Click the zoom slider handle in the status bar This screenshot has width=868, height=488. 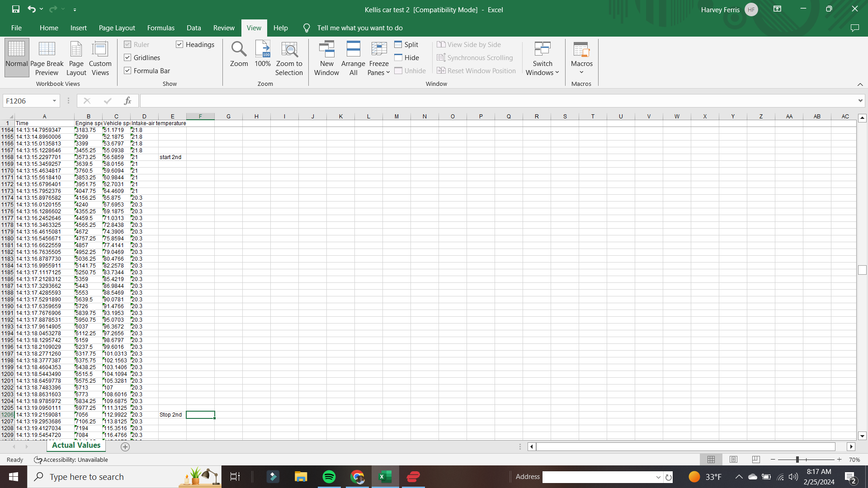[x=797, y=460]
